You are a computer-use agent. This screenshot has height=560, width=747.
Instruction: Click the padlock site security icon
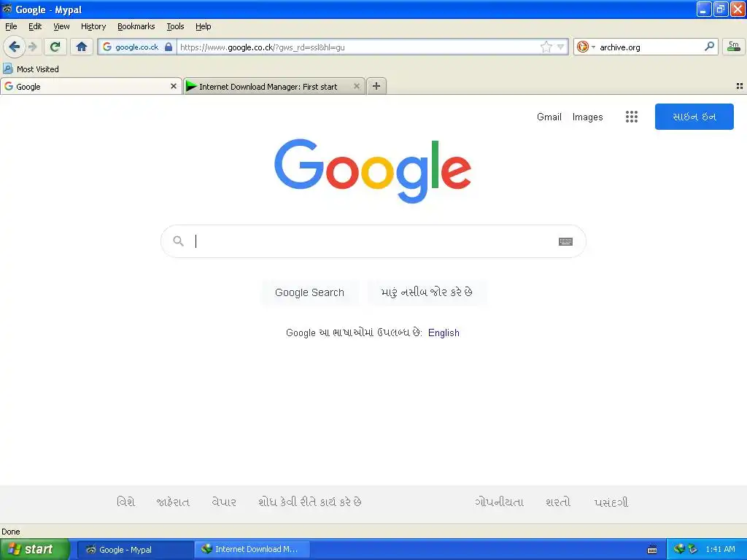pos(169,47)
